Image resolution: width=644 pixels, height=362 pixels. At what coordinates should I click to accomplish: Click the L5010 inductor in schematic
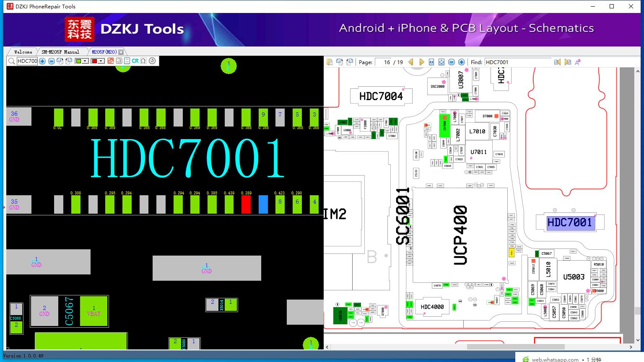click(548, 269)
